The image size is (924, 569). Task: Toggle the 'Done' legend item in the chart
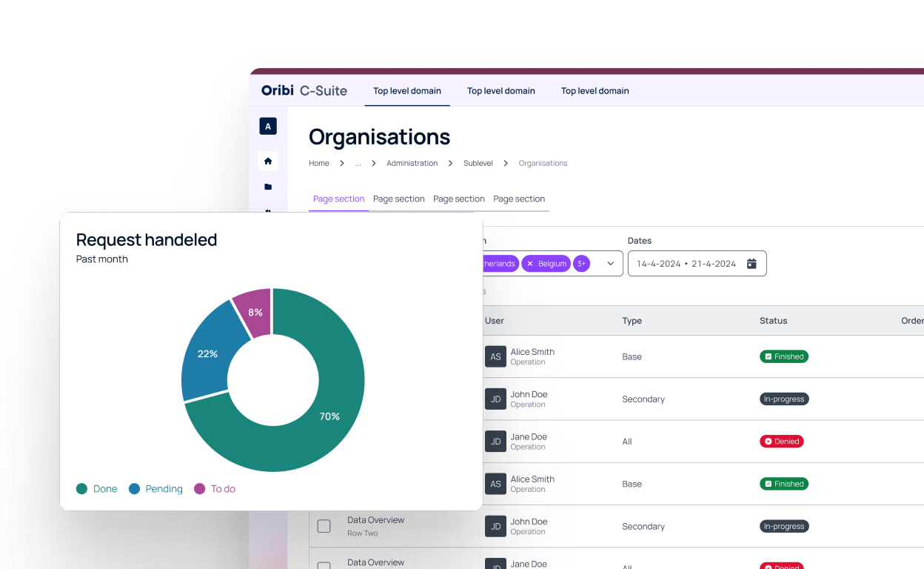pos(97,489)
